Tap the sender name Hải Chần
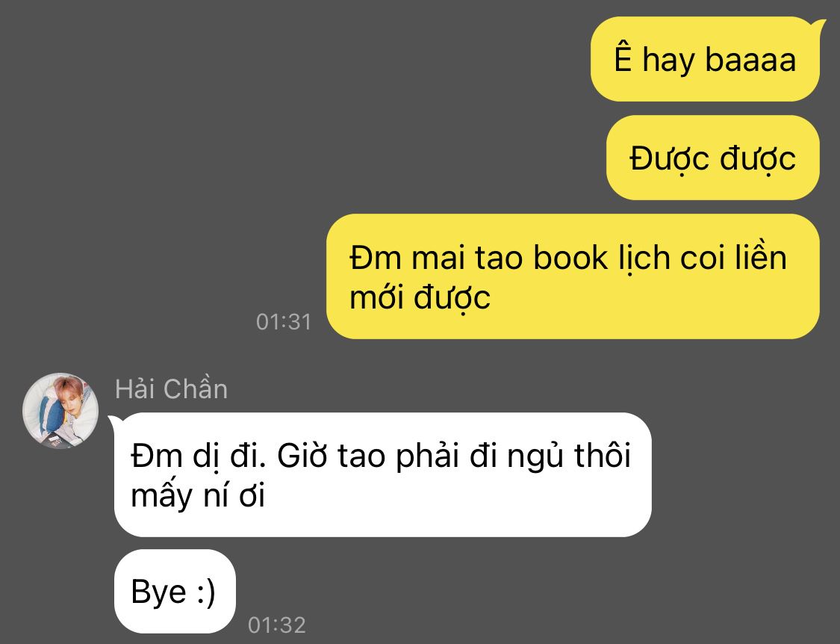This screenshot has height=644, width=840. tap(172, 388)
